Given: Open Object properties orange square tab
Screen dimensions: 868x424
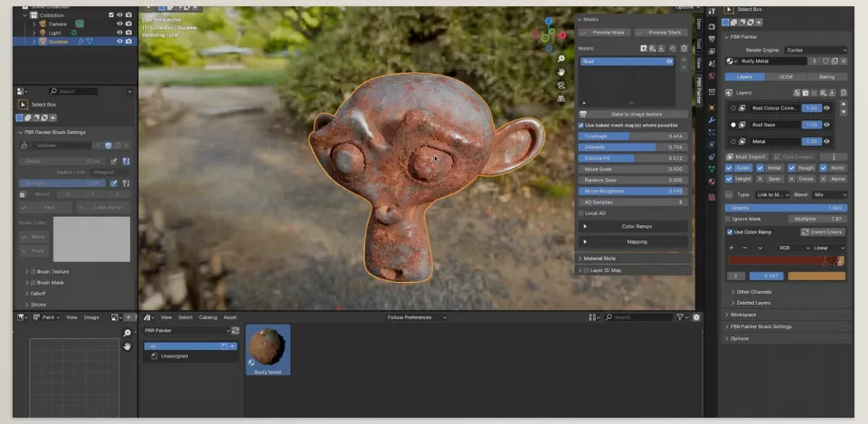Looking at the screenshot, I should pyautogui.click(x=712, y=108).
